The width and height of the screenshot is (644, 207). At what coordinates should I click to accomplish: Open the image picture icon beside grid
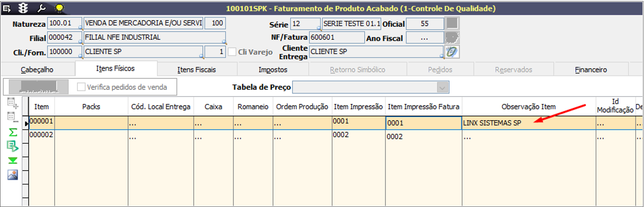[13, 175]
